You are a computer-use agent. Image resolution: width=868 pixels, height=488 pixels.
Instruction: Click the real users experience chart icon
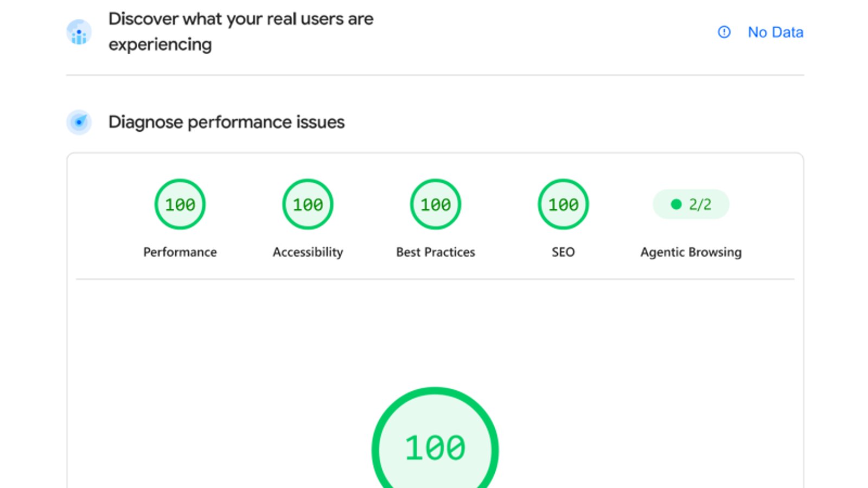pos(79,32)
